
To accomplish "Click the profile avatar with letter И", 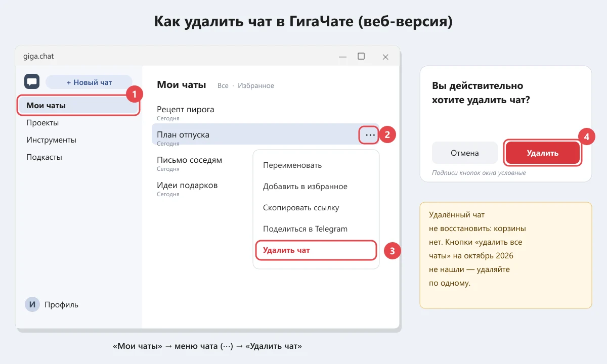I will tap(32, 304).
